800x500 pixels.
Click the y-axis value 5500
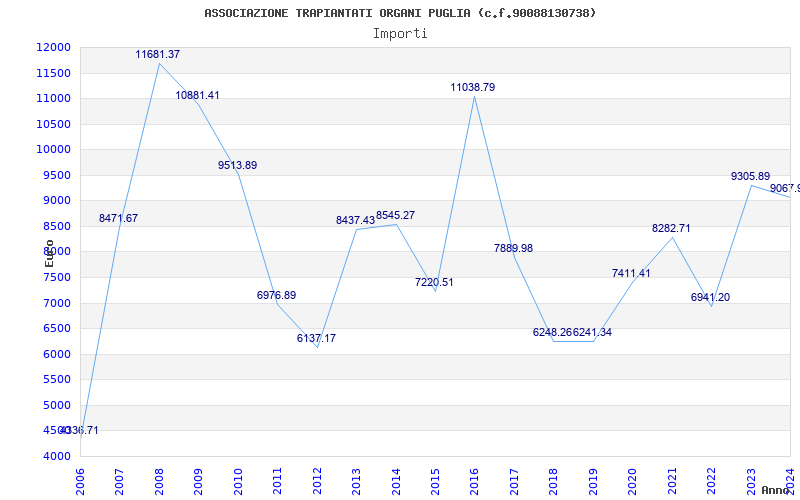tap(56, 380)
